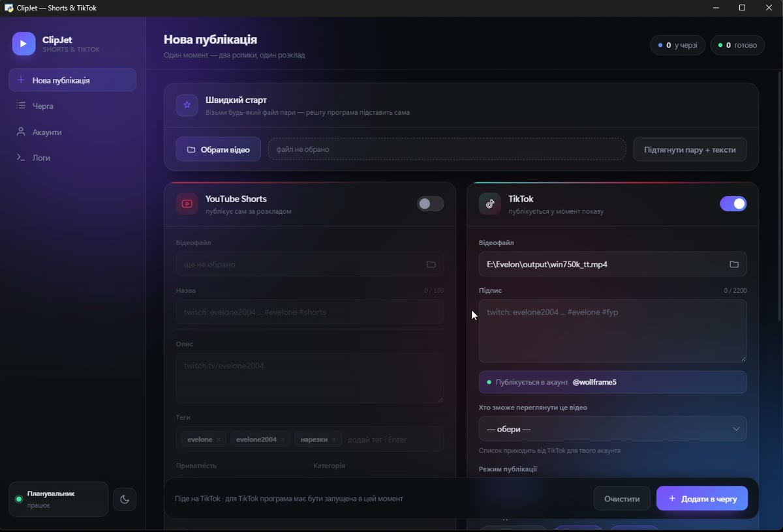Image resolution: width=783 pixels, height=532 pixels.
Task: Click the Очистити button
Action: [x=622, y=499]
